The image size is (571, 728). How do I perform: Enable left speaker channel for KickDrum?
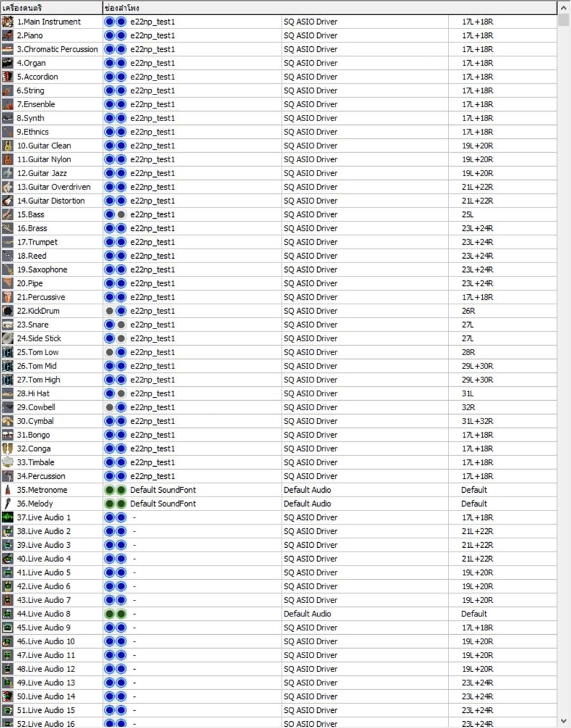click(110, 311)
